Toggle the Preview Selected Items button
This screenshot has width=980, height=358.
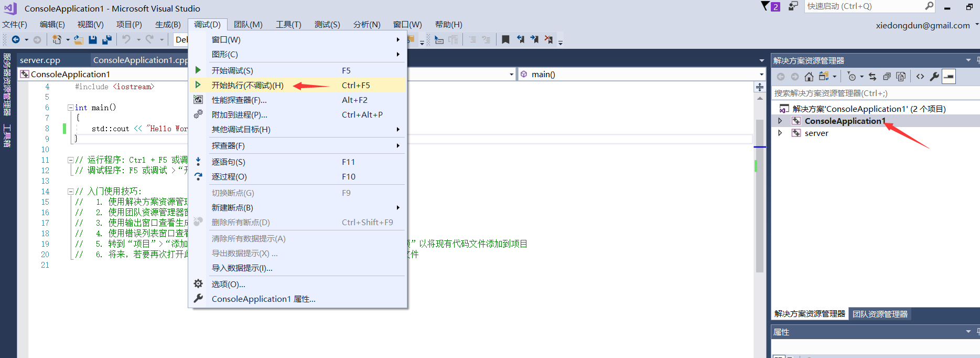click(949, 77)
